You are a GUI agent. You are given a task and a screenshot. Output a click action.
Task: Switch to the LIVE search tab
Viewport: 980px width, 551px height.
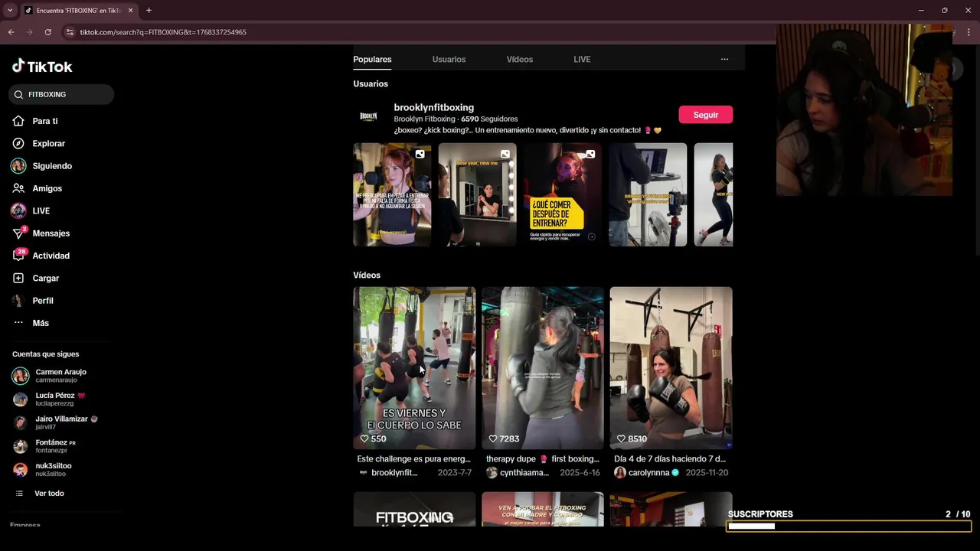(582, 59)
